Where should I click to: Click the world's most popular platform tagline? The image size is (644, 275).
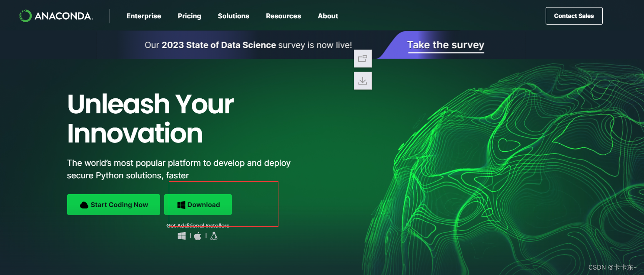(179, 169)
